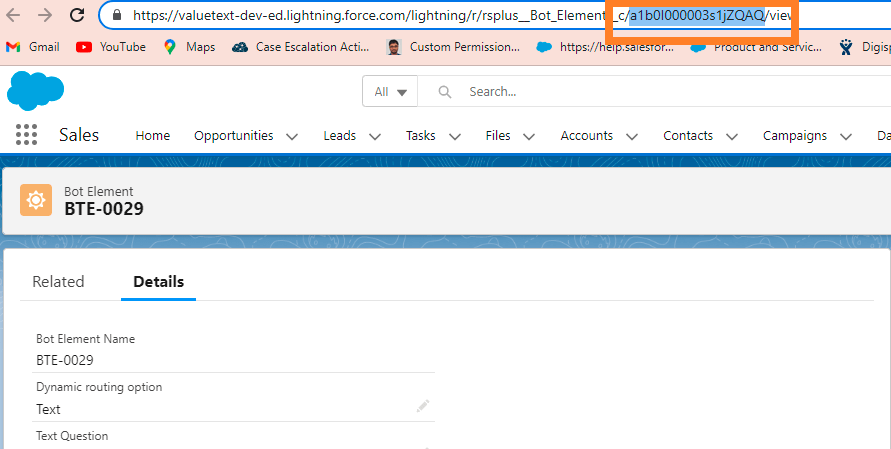Open the App Launcher grid icon
891x449 pixels.
27,135
